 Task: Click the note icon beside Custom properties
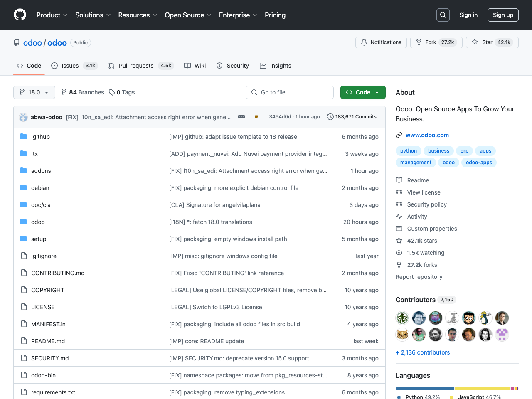pos(399,229)
